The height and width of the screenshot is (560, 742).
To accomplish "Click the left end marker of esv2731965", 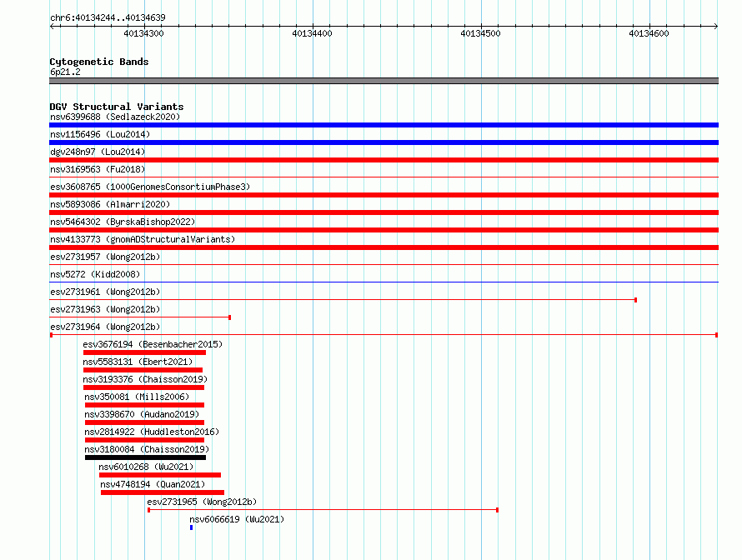I will (148, 510).
